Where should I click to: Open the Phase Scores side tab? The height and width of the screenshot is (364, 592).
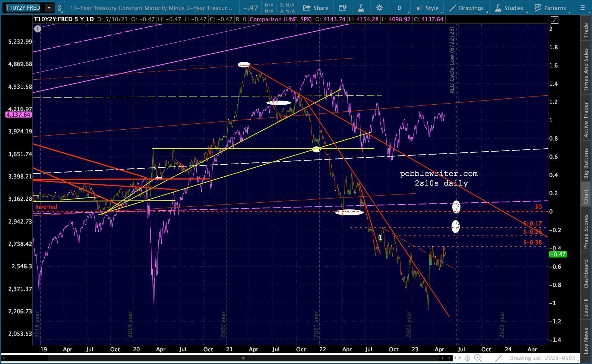(x=586, y=231)
